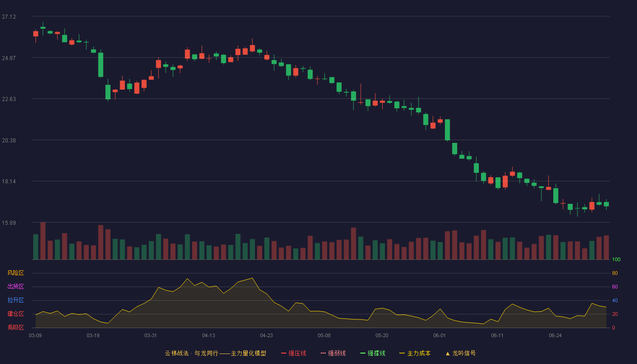Click the blue 40 indicator scale label
The height and width of the screenshot is (364, 637).
coord(615,300)
